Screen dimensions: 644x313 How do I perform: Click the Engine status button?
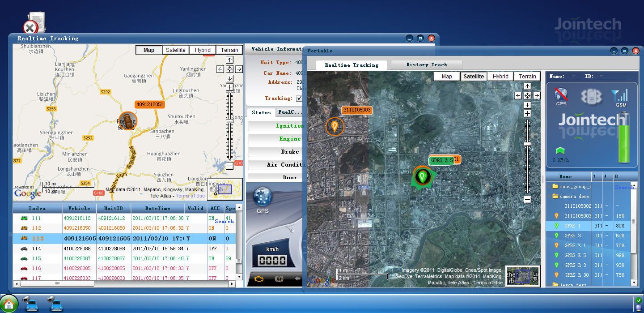pos(275,139)
